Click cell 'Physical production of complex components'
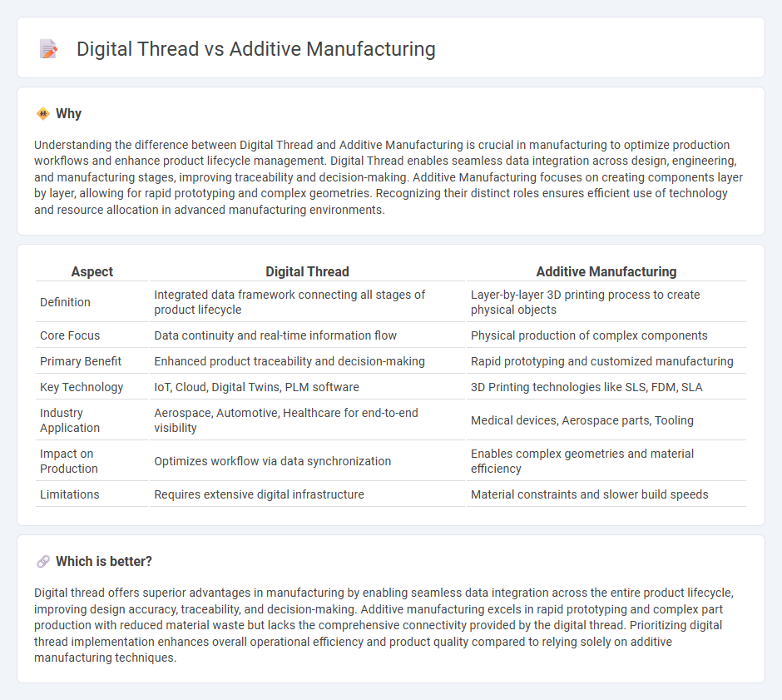The image size is (782, 700). pyautogui.click(x=606, y=335)
